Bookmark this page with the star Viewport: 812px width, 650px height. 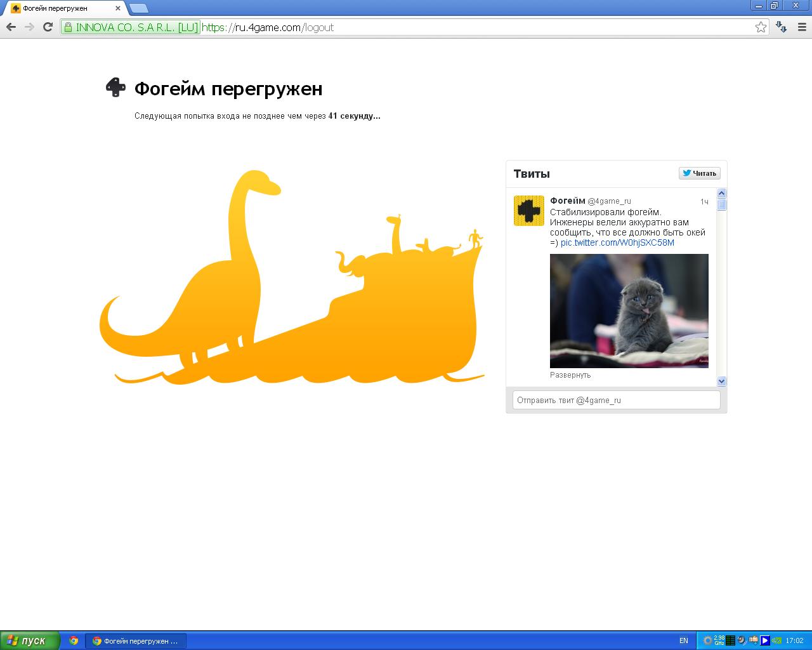(x=761, y=27)
